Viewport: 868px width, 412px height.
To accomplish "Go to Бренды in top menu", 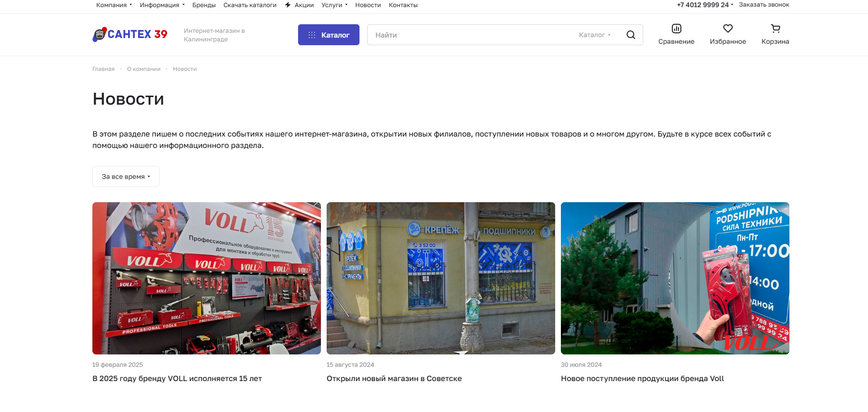I will [x=204, y=5].
